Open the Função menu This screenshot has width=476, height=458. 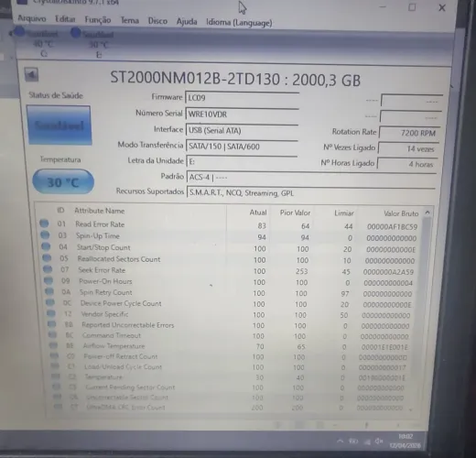(98, 20)
